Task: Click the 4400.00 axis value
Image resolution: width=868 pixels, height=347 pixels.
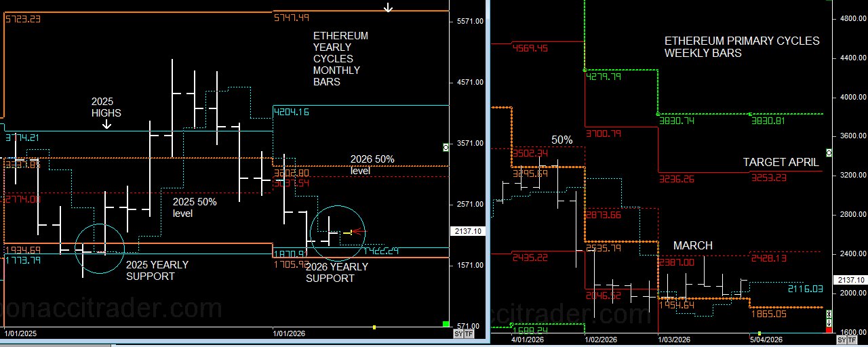Action: click(x=854, y=58)
